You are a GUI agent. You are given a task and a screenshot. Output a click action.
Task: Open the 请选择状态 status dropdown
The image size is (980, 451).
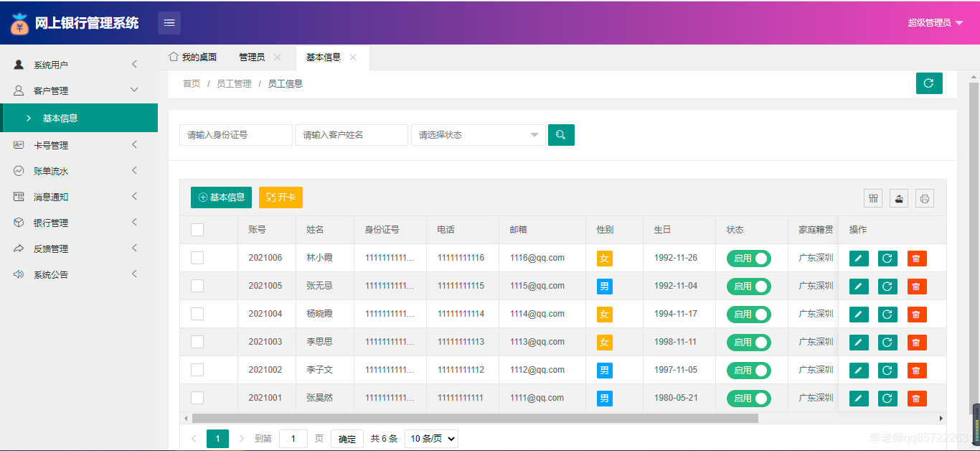click(x=479, y=135)
